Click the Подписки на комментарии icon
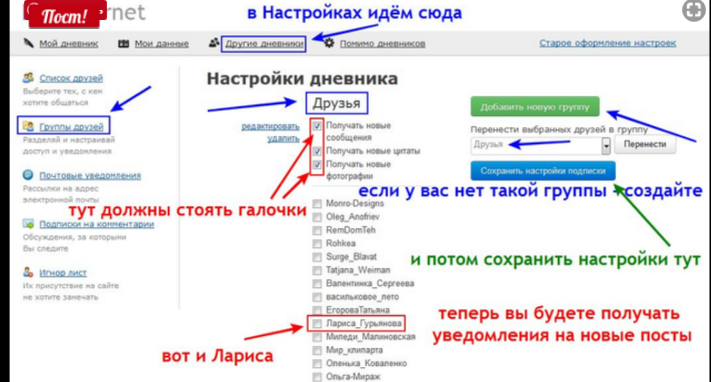Viewport: 711px width, 382px height. point(28,224)
